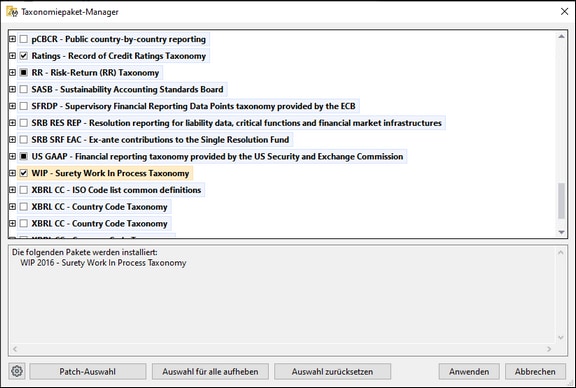Expand the RR Risk-Return node
Screen dimensions: 576x388
point(12,73)
